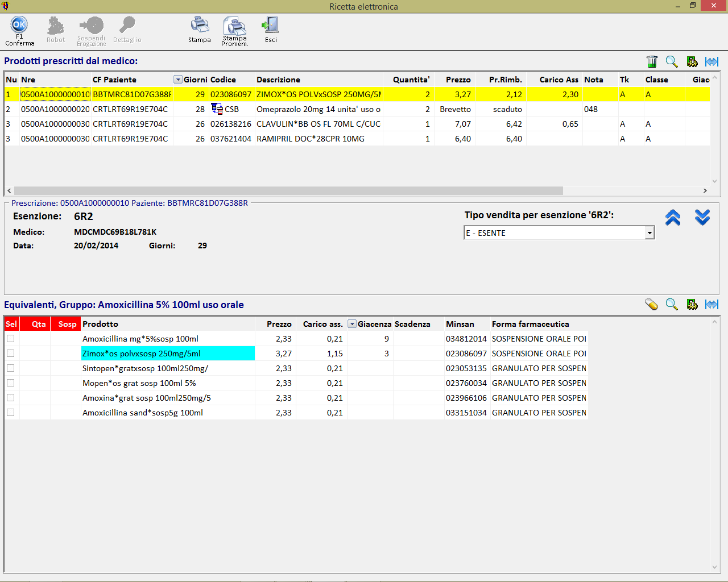Click the blue double up arrow
The image size is (728, 582).
[x=673, y=217]
